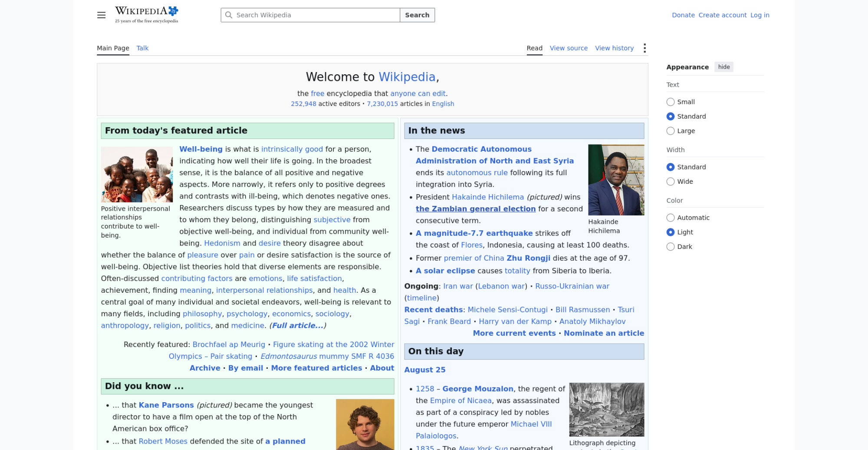Open the Hedonism link

pyautogui.click(x=222, y=243)
